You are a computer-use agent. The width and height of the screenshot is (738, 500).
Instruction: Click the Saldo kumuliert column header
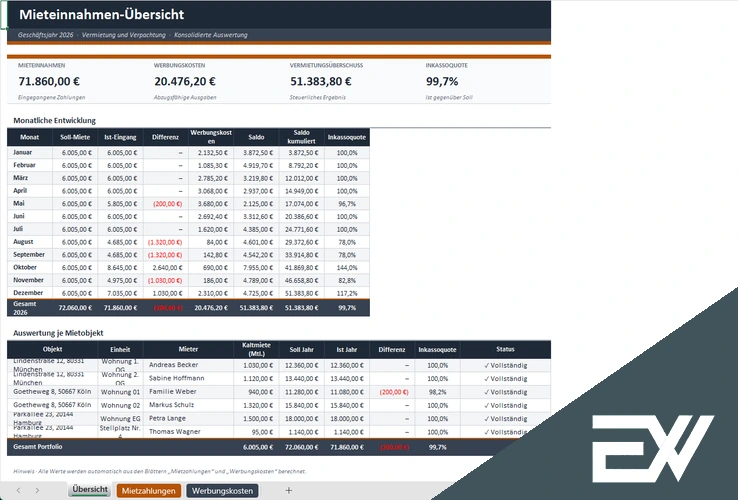[x=301, y=137]
